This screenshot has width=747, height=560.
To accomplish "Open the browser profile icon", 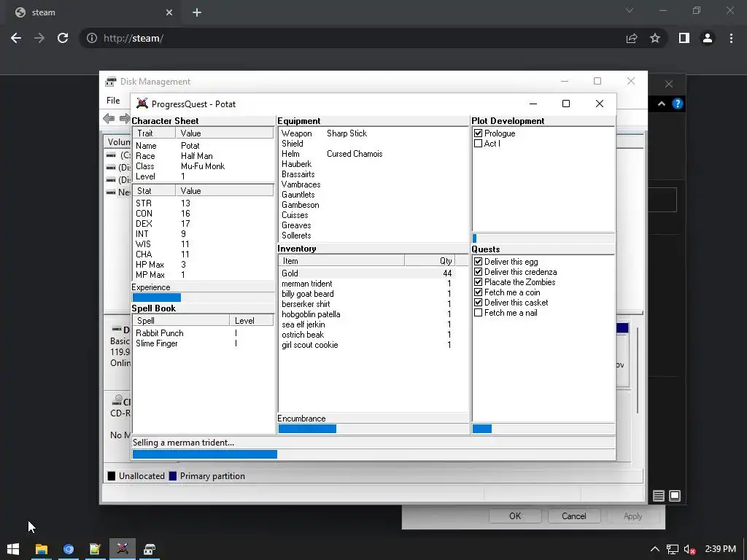I will (x=708, y=38).
